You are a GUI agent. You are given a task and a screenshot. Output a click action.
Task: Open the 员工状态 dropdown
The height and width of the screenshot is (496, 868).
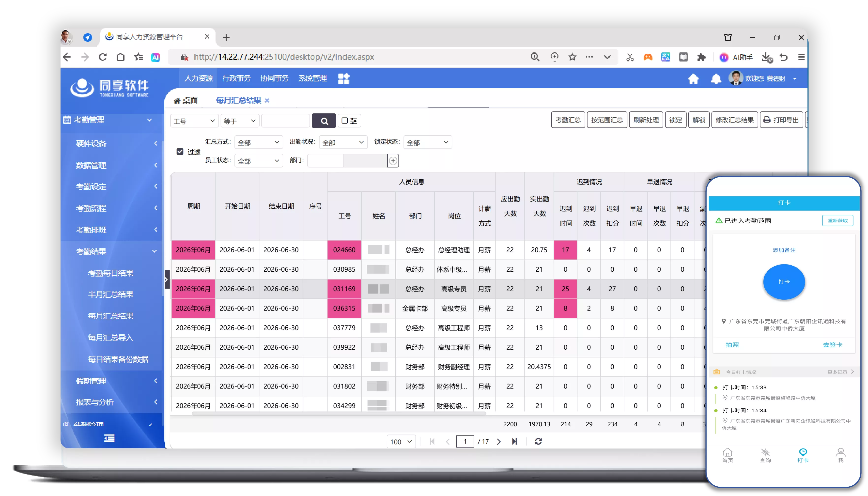click(259, 161)
